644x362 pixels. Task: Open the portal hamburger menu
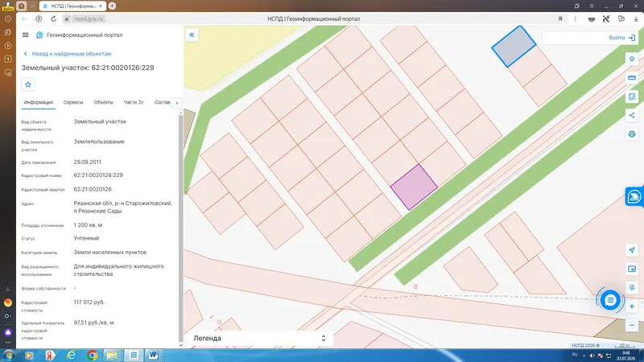(26, 35)
